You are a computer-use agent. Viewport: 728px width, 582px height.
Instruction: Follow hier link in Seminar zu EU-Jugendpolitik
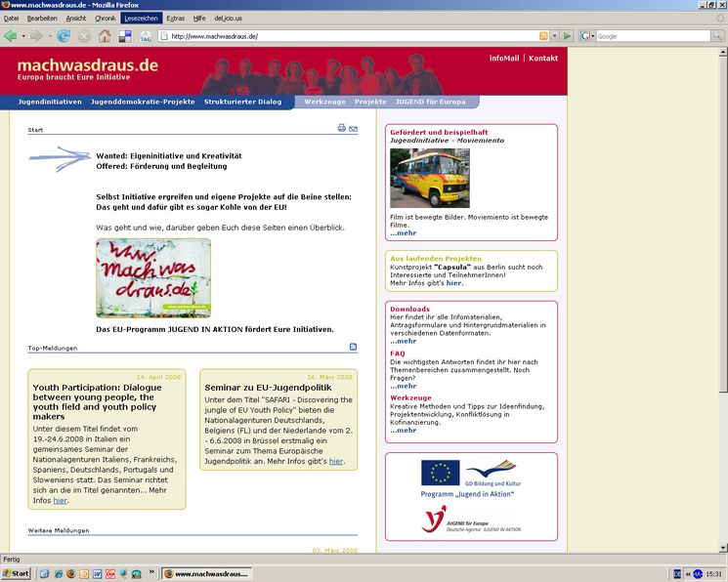pyautogui.click(x=336, y=461)
